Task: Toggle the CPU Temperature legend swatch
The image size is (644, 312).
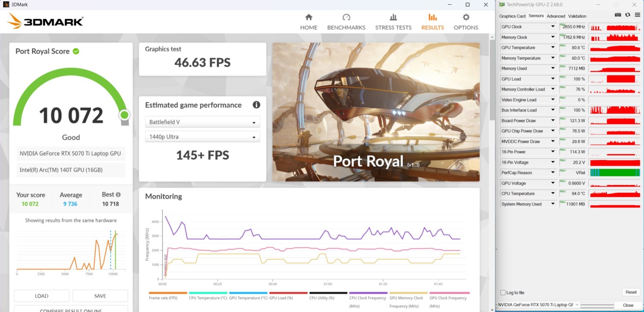Action: [x=208, y=293]
